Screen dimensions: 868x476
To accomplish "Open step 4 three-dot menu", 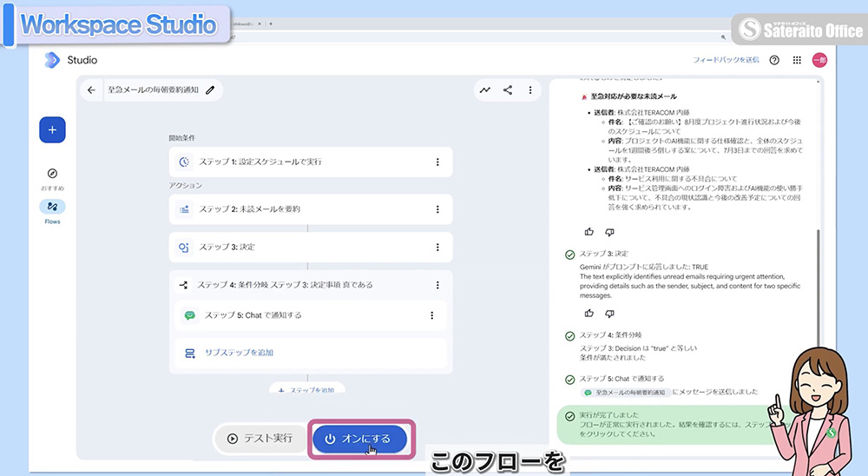I will [437, 285].
